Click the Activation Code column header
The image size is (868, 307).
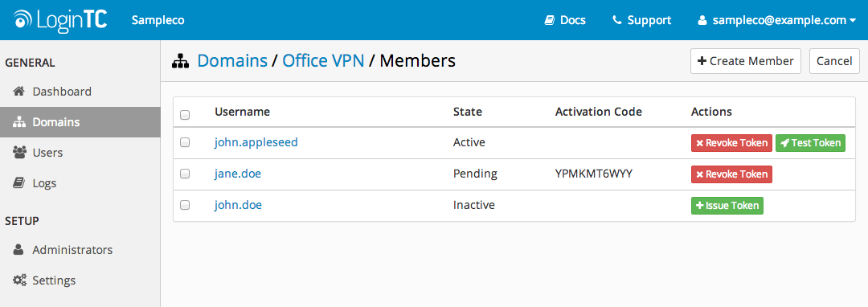(599, 112)
